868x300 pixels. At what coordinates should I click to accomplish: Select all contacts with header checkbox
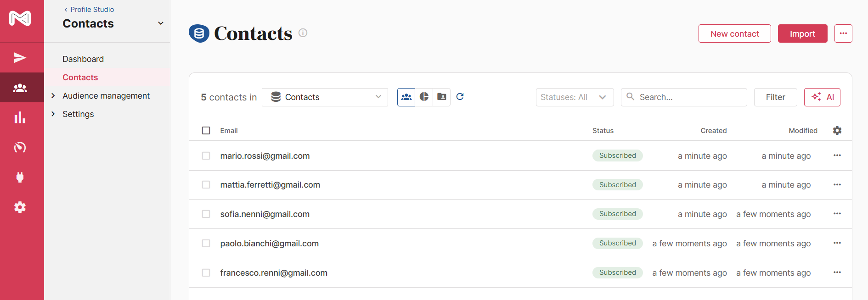(206, 131)
